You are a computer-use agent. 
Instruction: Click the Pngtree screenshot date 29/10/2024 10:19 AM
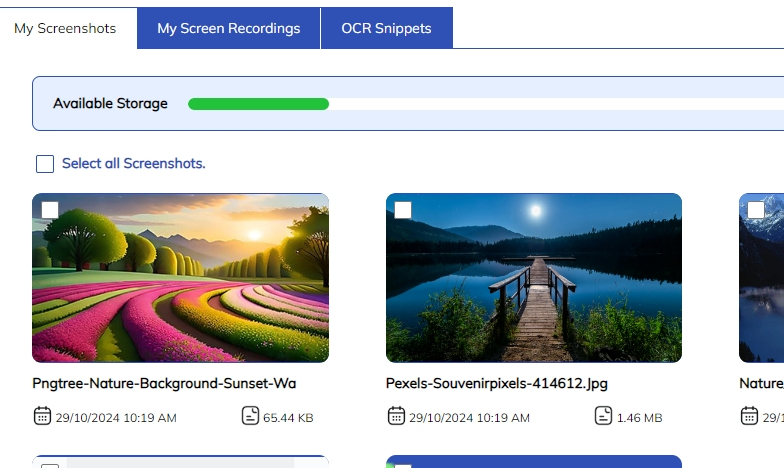click(x=116, y=418)
